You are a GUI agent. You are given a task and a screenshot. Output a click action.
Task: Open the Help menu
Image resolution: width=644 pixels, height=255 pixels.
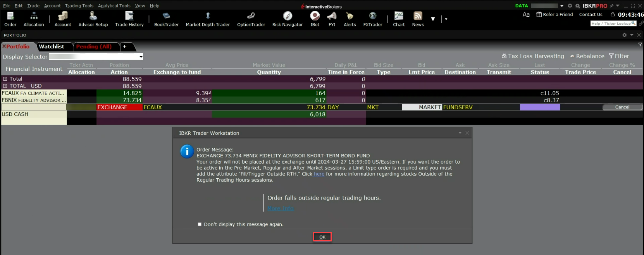pyautogui.click(x=155, y=6)
